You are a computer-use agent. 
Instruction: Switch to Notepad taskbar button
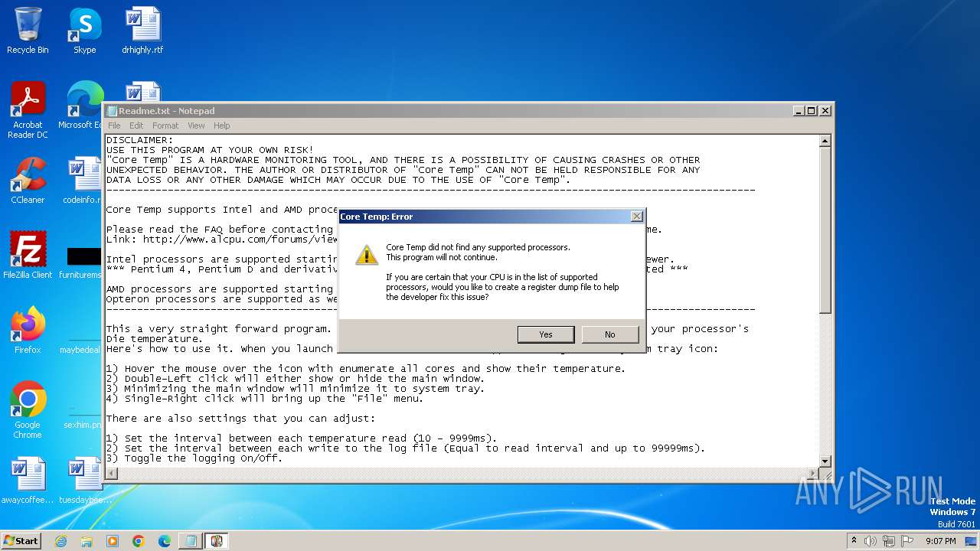(190, 541)
